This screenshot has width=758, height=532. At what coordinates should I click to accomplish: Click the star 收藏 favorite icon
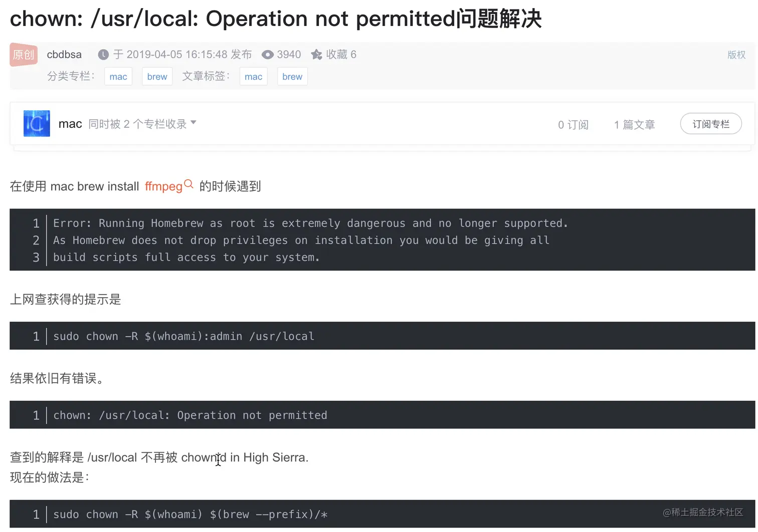316,55
